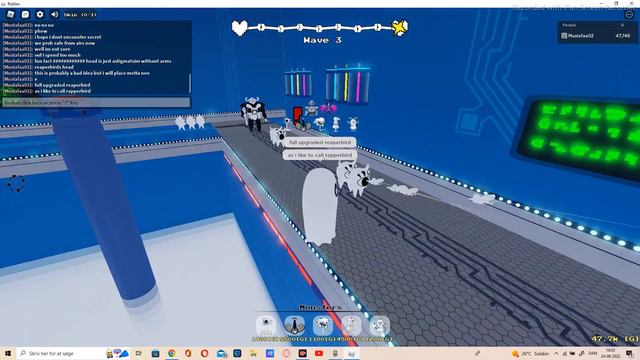This screenshot has width=640, height=360.
Task: Select the dark cloaked monster slot
Action: tap(294, 326)
